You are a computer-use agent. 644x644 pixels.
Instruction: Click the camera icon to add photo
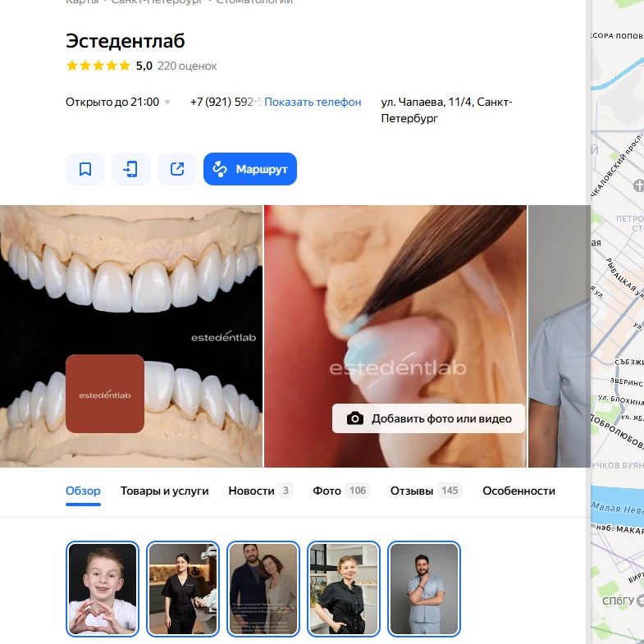click(355, 418)
